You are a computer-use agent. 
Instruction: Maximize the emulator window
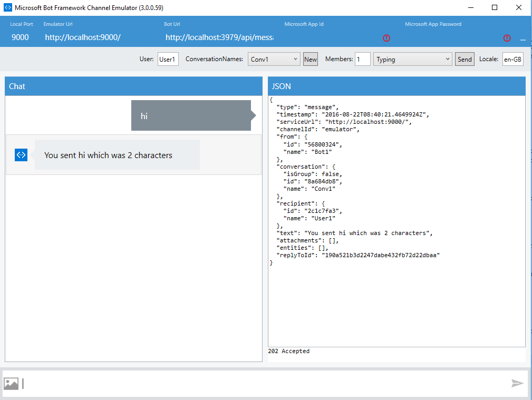(495, 7)
